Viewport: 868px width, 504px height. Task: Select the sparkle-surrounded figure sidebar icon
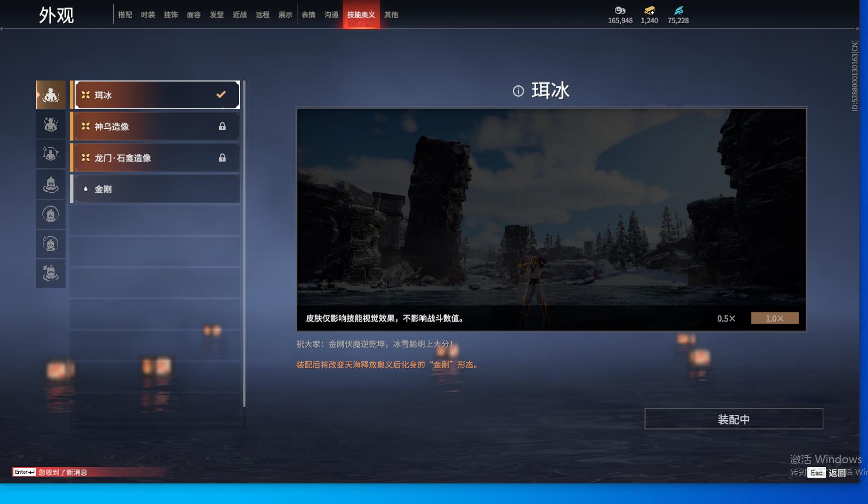[x=50, y=125]
